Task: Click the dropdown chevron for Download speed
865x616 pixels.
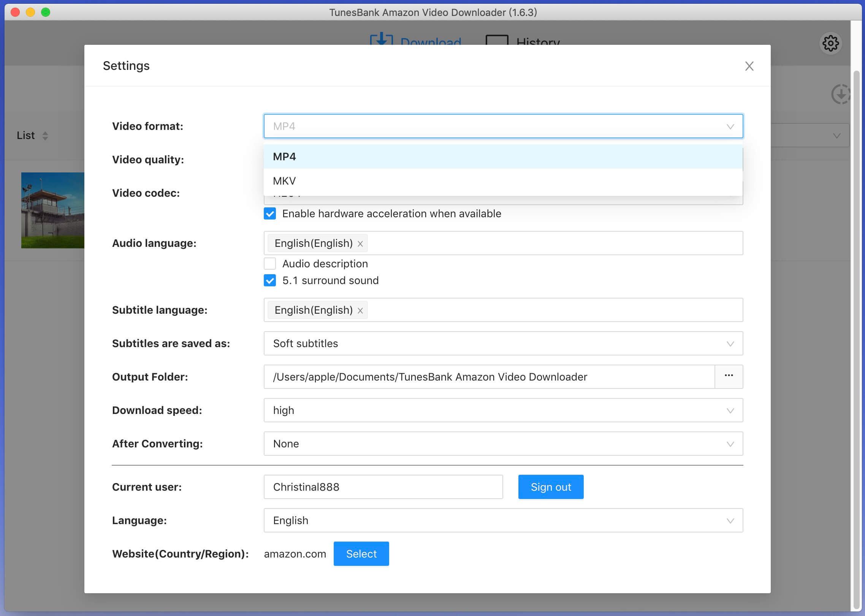Action: point(731,410)
